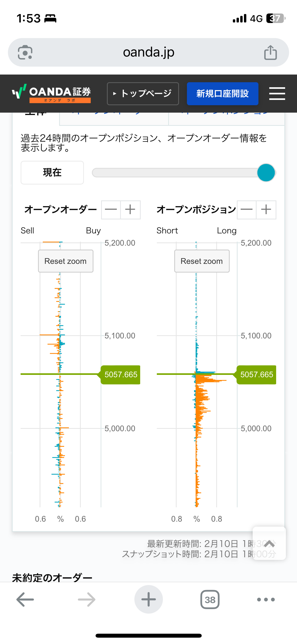Click the OANDA証券 logo
Image resolution: width=297 pixels, height=644 pixels.
[52, 94]
